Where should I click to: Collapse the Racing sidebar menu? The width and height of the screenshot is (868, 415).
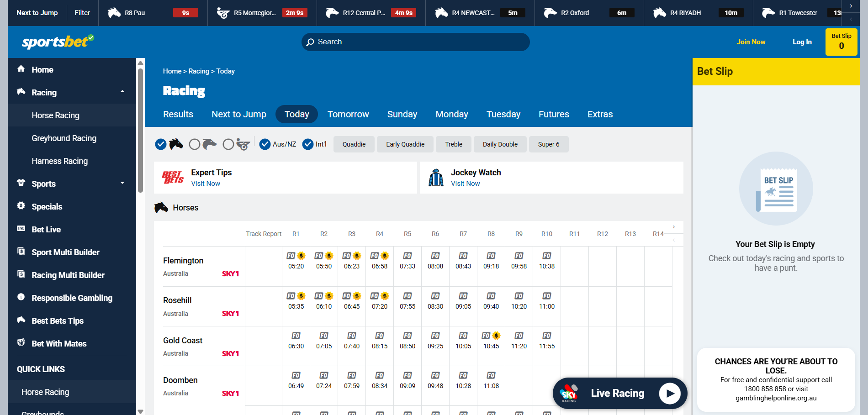(122, 92)
